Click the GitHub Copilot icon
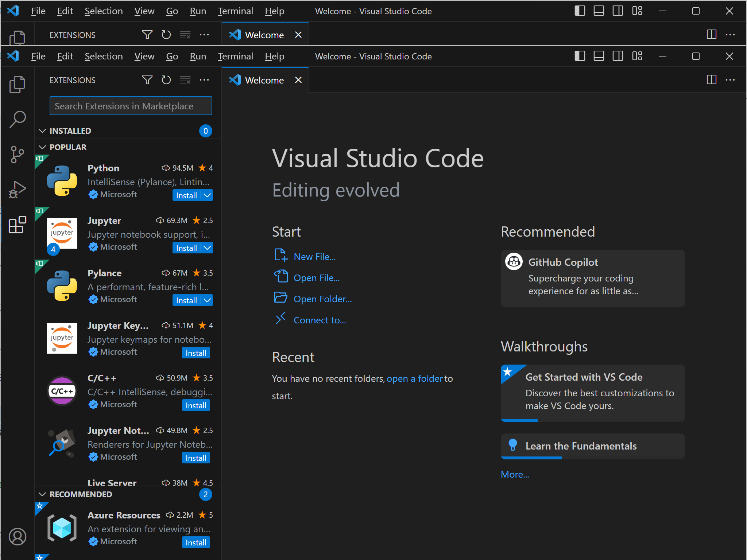 (x=514, y=261)
